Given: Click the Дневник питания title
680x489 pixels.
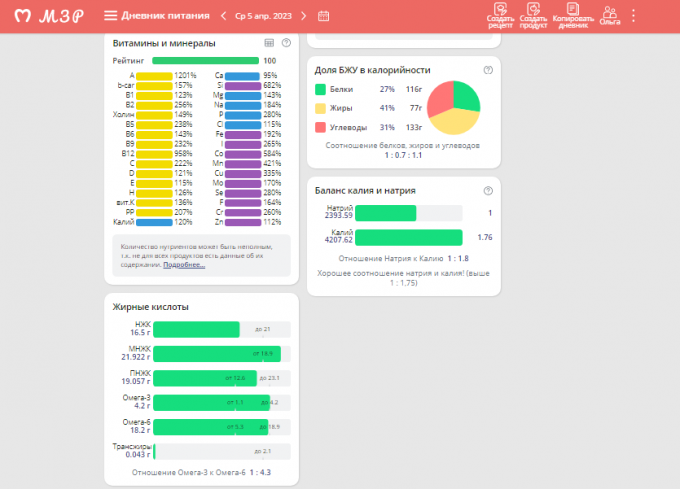Looking at the screenshot, I should pyautogui.click(x=165, y=16).
